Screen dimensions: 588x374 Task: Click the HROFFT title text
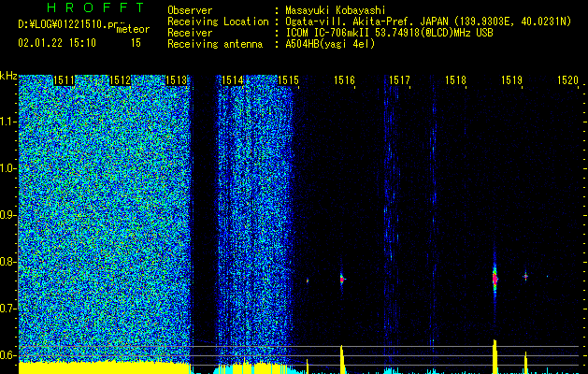(96, 7)
